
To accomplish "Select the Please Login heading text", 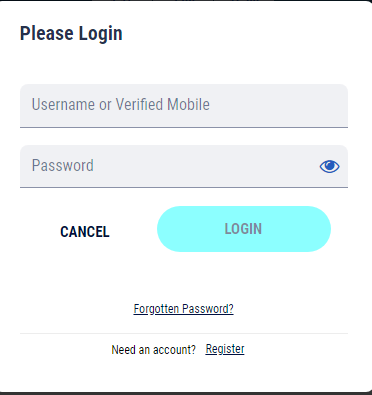I will (71, 34).
